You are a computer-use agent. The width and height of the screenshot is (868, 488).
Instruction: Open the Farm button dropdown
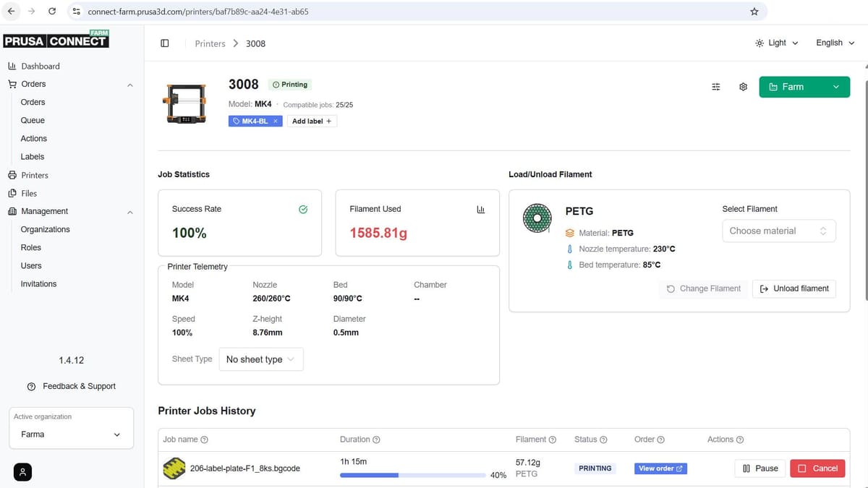837,87
